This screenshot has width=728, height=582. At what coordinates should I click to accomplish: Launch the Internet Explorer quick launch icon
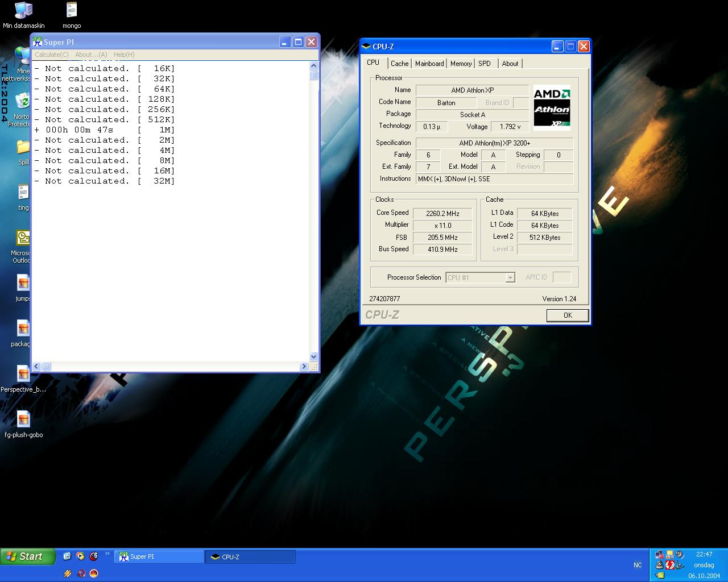pos(67,556)
